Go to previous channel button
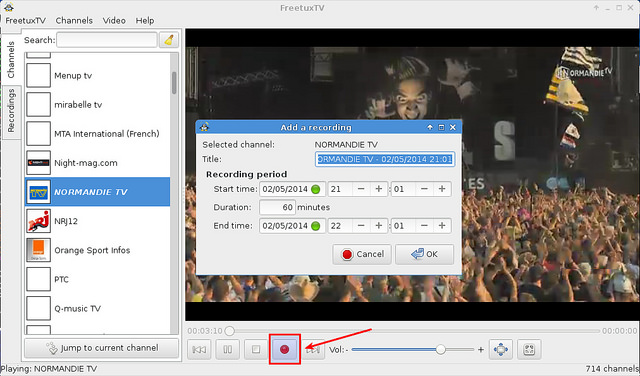The image size is (640, 376). tap(199, 349)
